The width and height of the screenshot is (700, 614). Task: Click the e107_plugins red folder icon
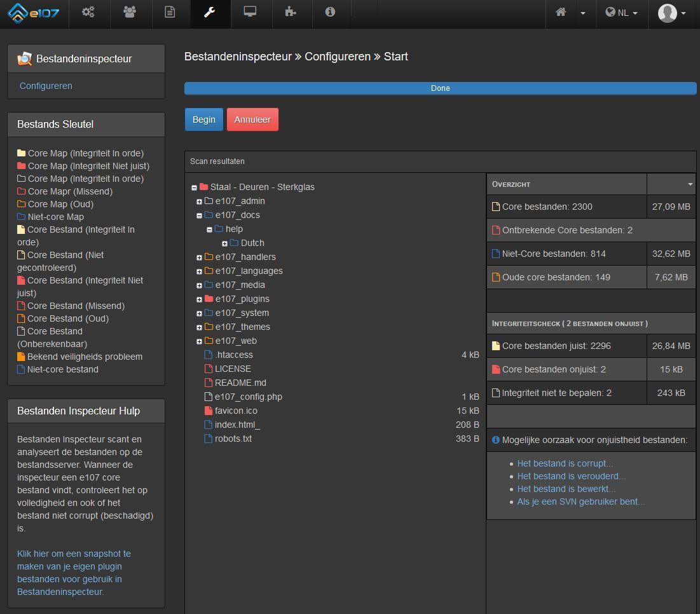click(209, 299)
